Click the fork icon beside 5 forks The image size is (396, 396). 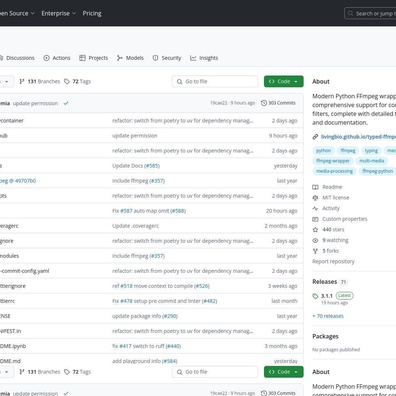(x=315, y=251)
